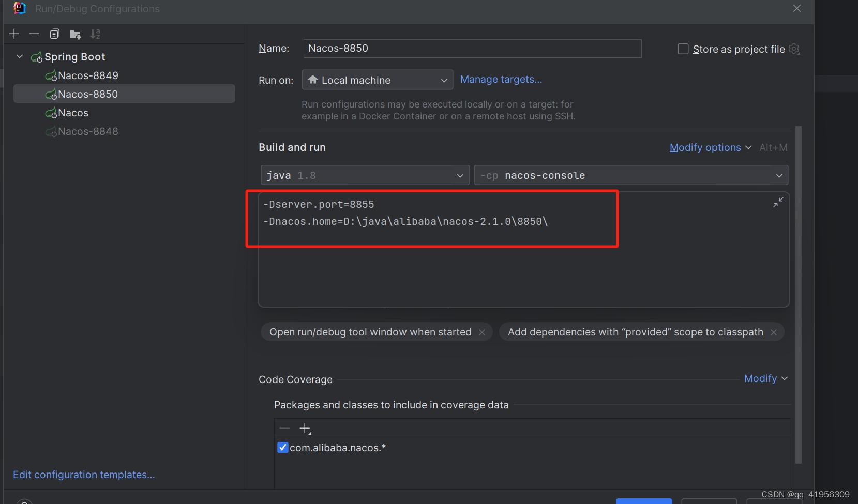Remove selected coverage package with minus icon
Screen dimensions: 858x504
[284, 429]
